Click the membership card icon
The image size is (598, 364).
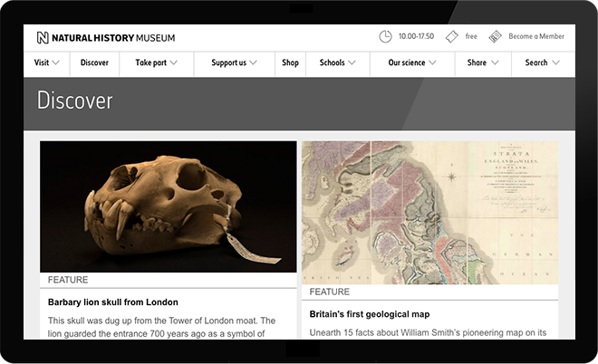pos(495,36)
